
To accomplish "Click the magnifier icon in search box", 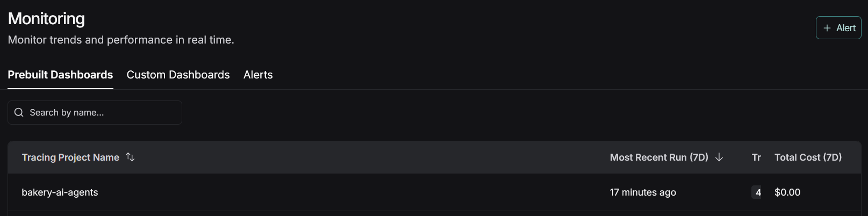I will [19, 112].
